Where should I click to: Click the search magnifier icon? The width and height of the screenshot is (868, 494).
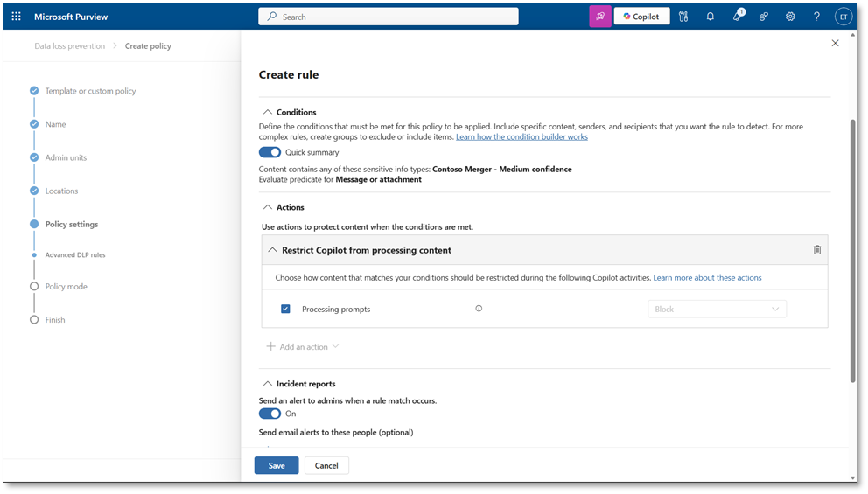click(x=272, y=17)
